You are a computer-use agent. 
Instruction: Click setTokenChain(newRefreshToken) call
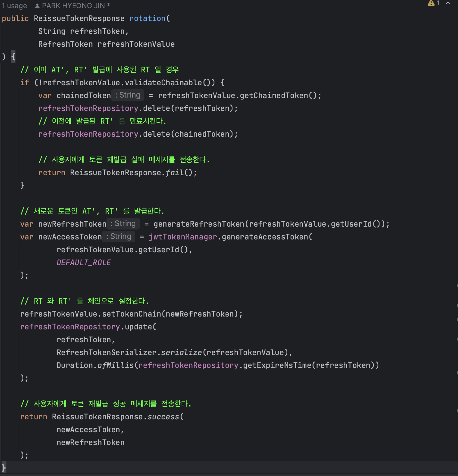[170, 314]
